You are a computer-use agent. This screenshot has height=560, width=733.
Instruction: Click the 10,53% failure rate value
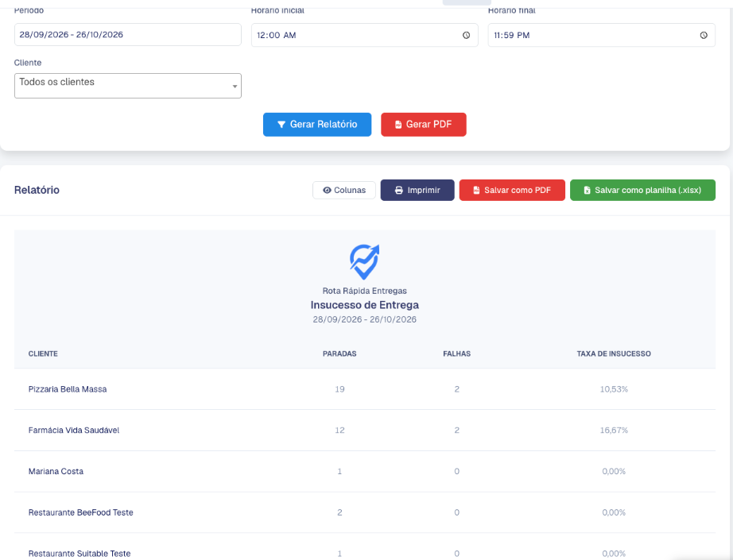[614, 389]
